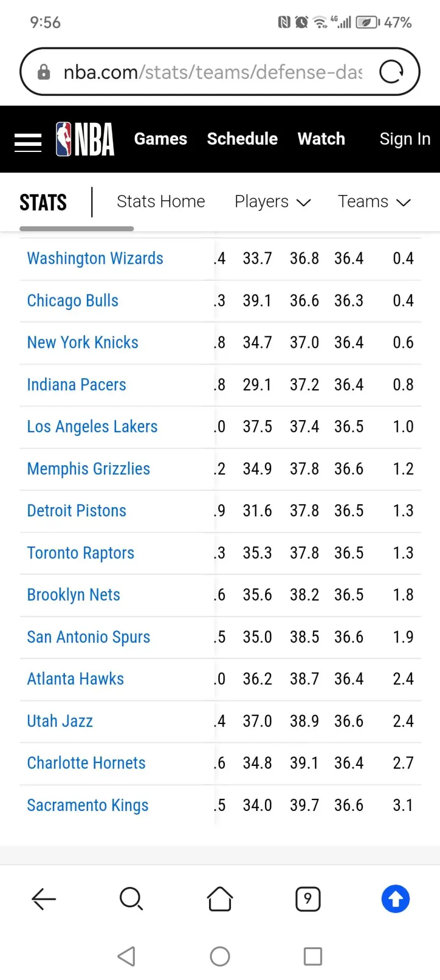Open the Schedule menu item
Screen dimensions: 440x980
click(x=243, y=139)
